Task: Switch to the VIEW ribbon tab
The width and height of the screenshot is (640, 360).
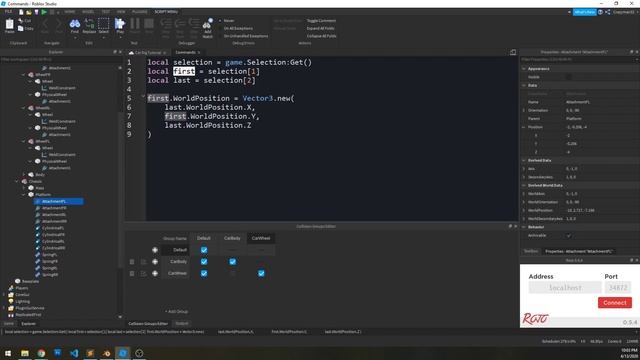Action: (121, 12)
